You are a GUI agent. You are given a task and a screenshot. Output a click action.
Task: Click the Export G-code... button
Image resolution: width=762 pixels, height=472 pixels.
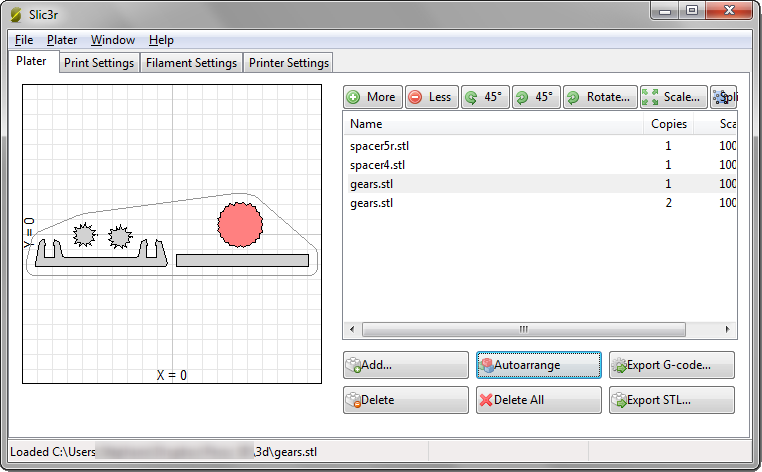(672, 365)
